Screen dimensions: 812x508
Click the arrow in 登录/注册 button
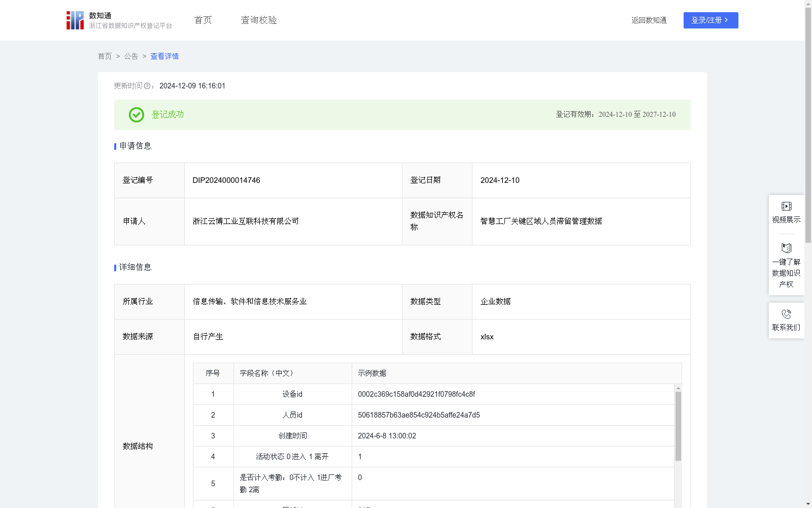pyautogui.click(x=726, y=20)
